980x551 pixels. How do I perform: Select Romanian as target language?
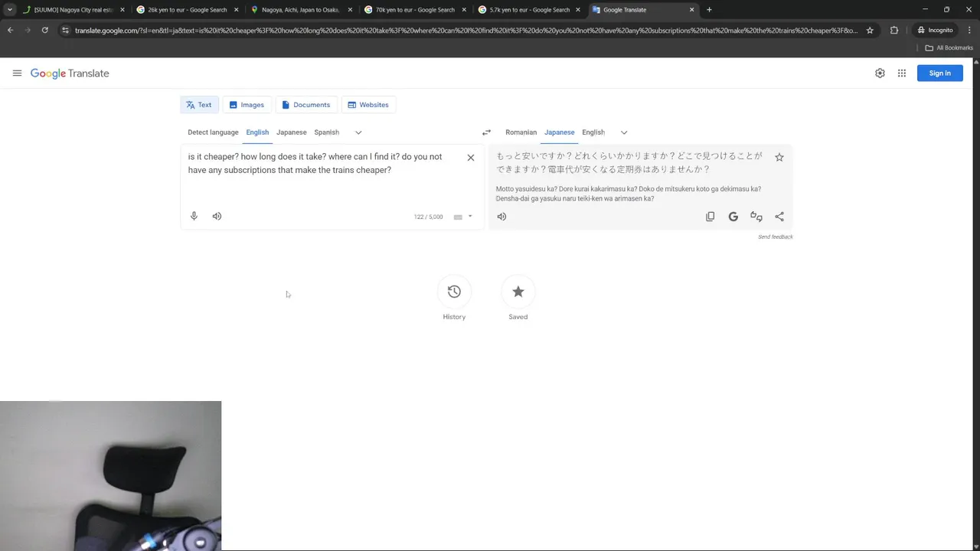[x=521, y=132]
